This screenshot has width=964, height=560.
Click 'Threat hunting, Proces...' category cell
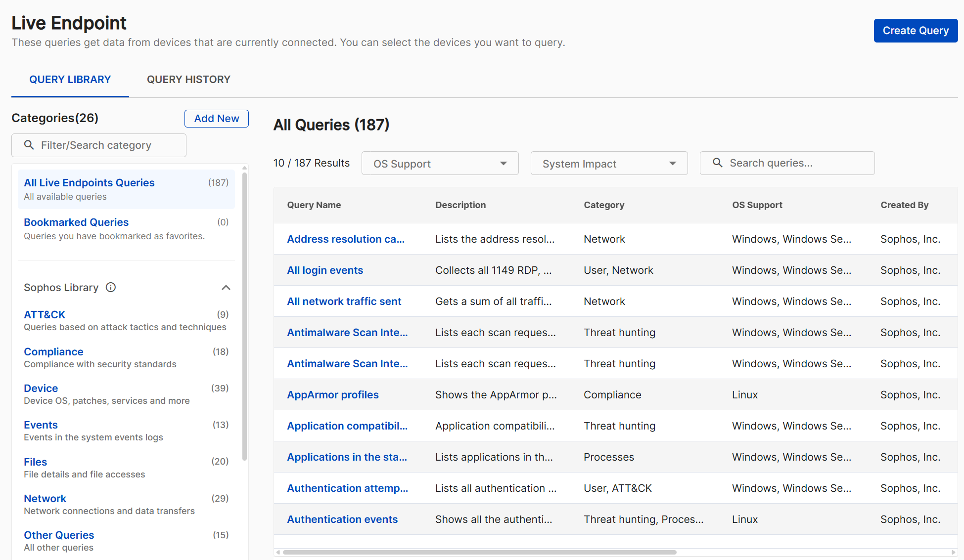tap(643, 519)
